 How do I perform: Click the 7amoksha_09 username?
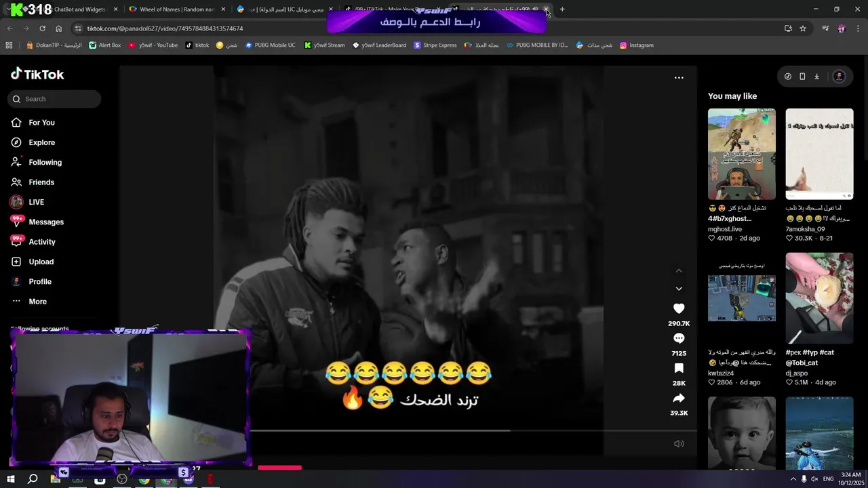[805, 229]
